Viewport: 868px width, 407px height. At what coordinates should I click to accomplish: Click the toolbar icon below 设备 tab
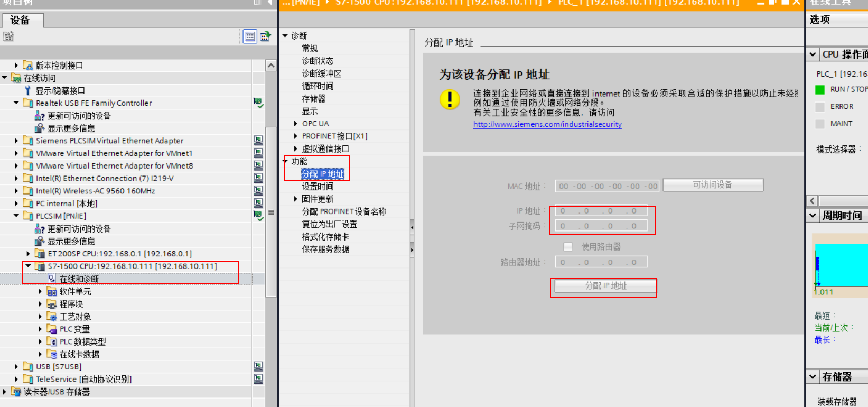(8, 36)
